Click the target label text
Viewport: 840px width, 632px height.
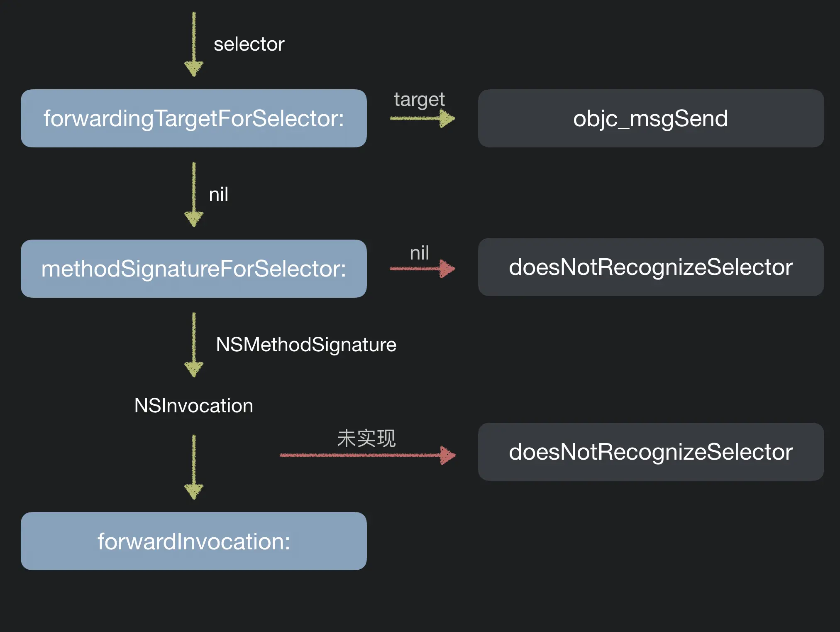(419, 100)
